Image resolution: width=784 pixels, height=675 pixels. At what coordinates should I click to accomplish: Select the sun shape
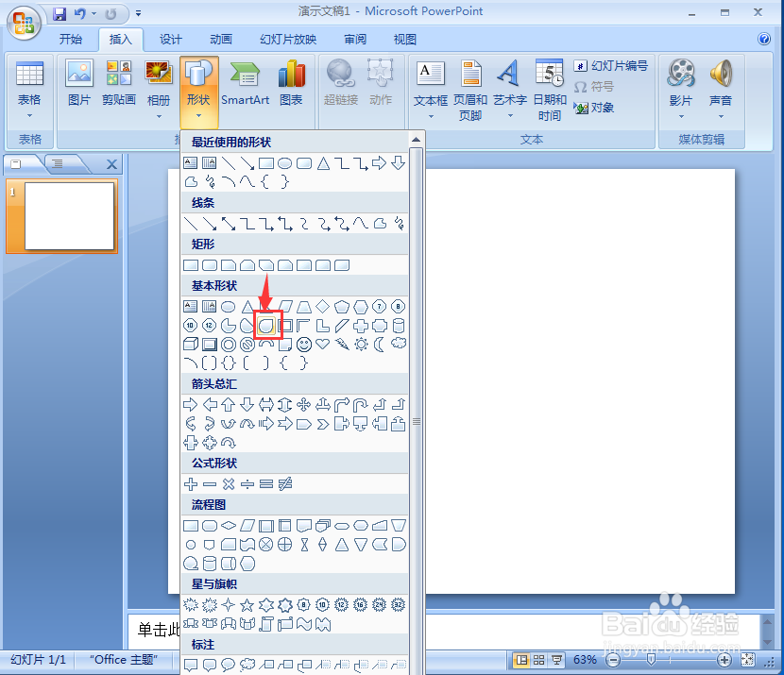[361, 345]
